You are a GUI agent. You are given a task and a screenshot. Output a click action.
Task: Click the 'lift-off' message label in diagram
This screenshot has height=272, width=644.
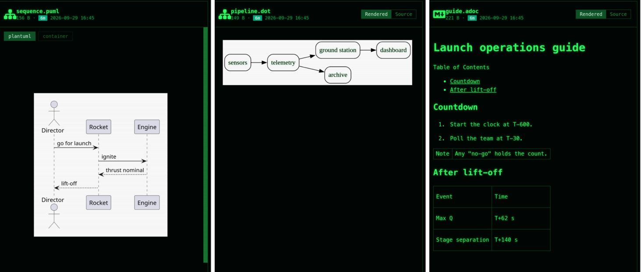click(x=69, y=183)
